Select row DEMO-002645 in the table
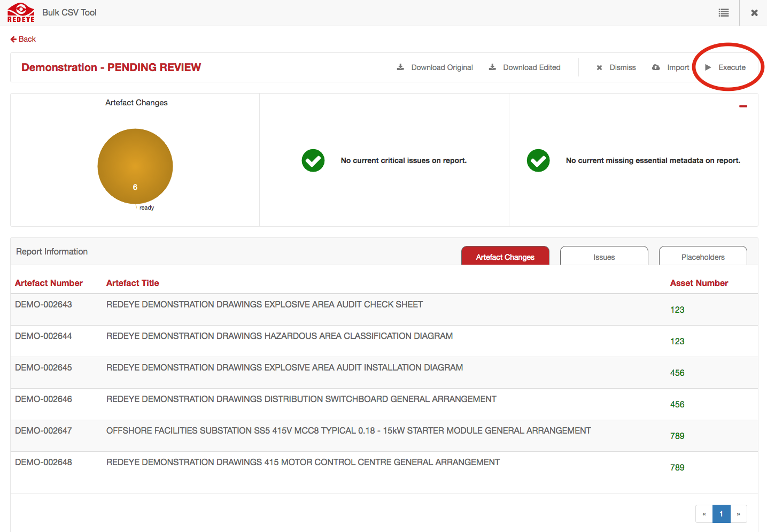767x532 pixels. click(43, 367)
